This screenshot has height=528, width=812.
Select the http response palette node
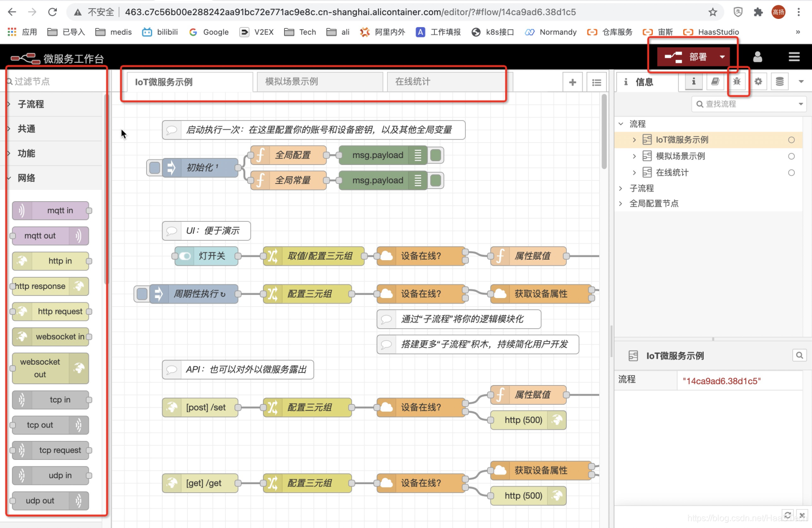[50, 286]
